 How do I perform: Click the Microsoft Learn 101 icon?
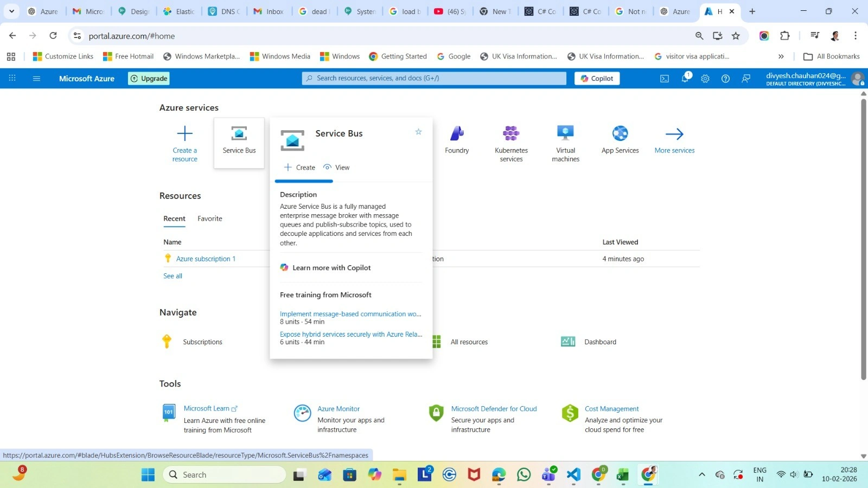pos(169,413)
